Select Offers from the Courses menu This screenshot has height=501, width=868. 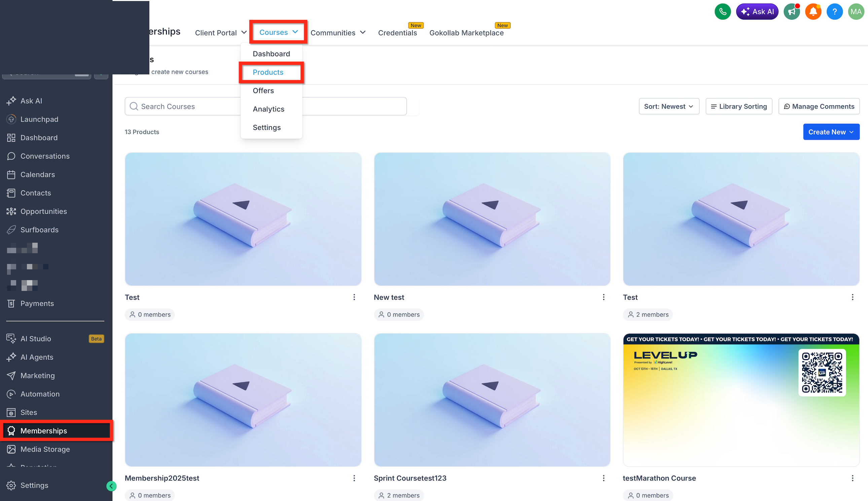(263, 91)
